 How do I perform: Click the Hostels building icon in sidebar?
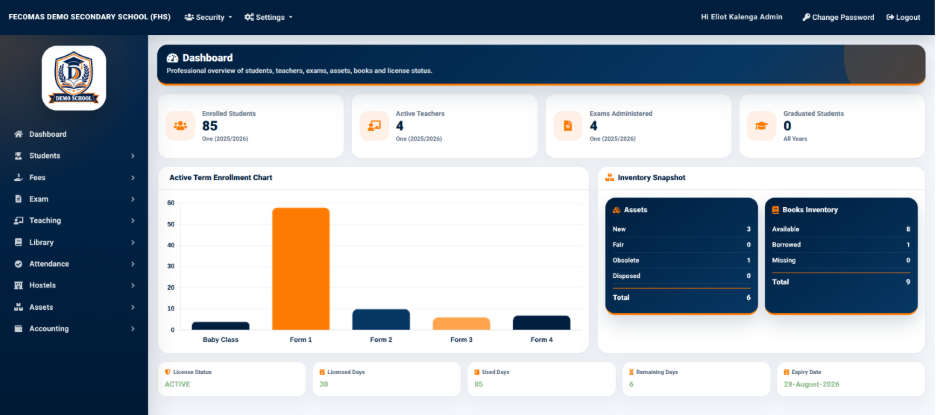19,285
